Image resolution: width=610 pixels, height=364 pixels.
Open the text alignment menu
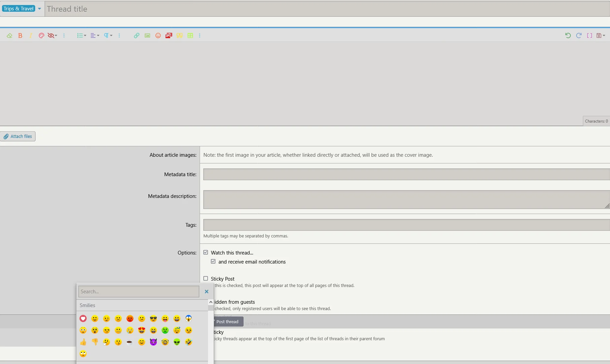tap(95, 35)
